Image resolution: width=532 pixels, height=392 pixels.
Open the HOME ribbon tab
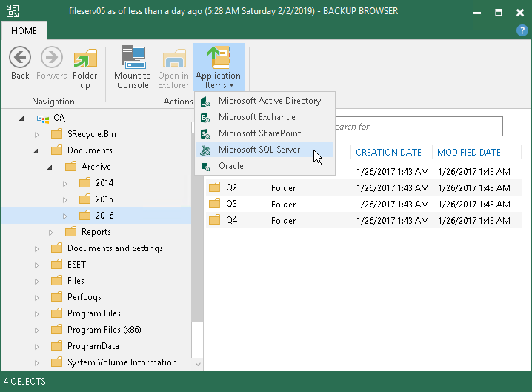pos(24,30)
